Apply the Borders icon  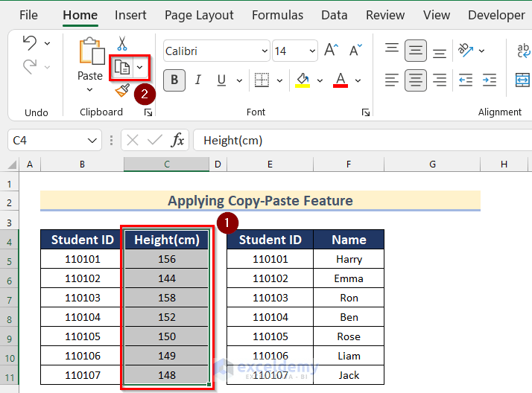pos(262,80)
